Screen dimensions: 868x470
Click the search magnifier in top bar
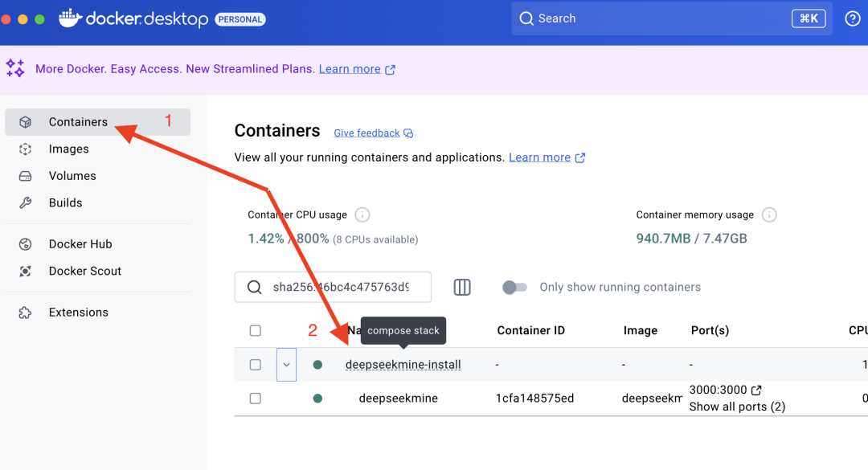point(526,18)
